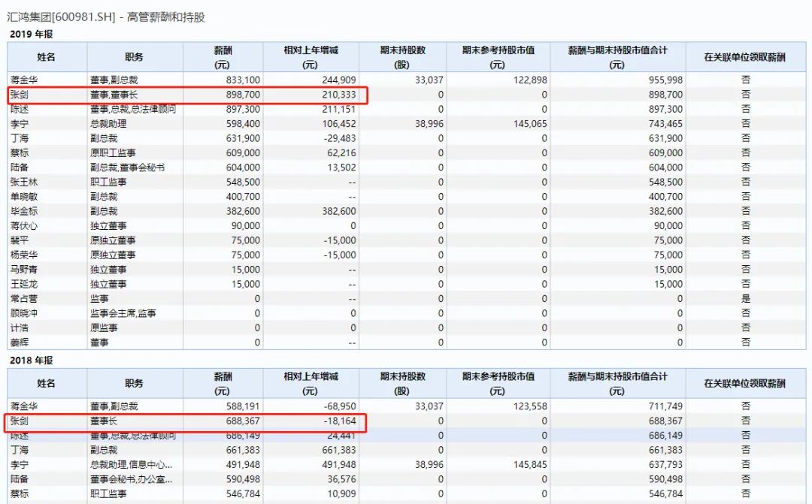Click the 姓名 column header in the 2019 table
812x504 pixels.
coord(47,57)
